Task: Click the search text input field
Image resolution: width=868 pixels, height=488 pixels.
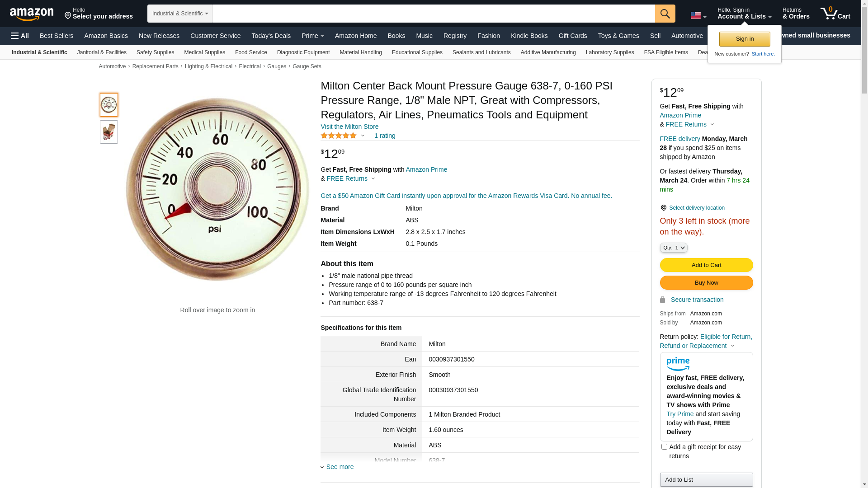Action: point(433,14)
